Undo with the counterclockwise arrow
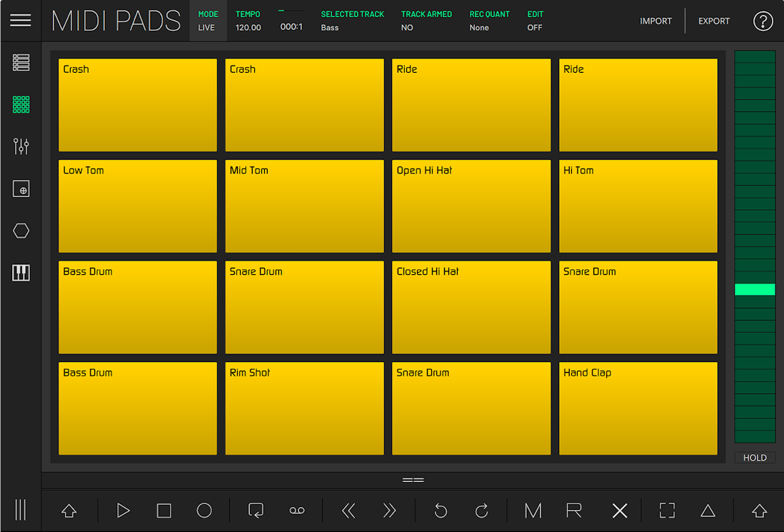Viewport: 784px width, 532px height. point(441,511)
